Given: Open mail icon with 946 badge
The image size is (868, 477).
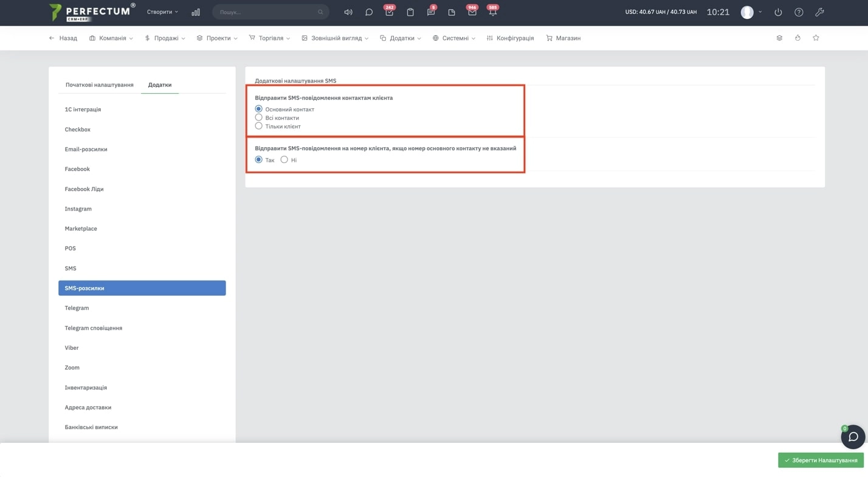Looking at the screenshot, I should click(x=472, y=12).
